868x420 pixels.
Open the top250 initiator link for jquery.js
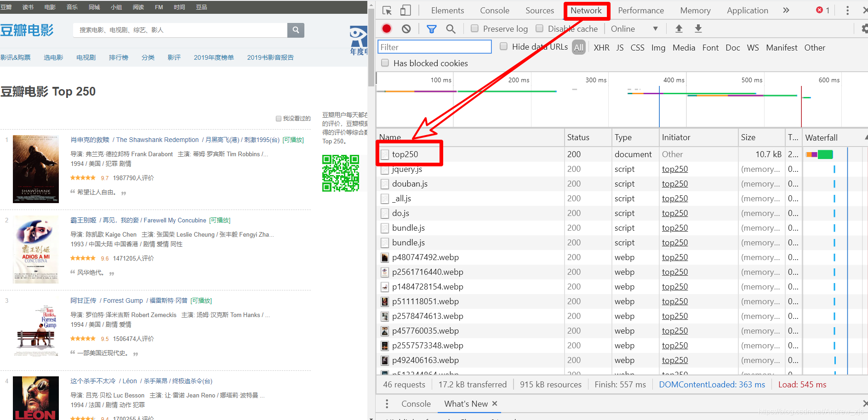(675, 169)
